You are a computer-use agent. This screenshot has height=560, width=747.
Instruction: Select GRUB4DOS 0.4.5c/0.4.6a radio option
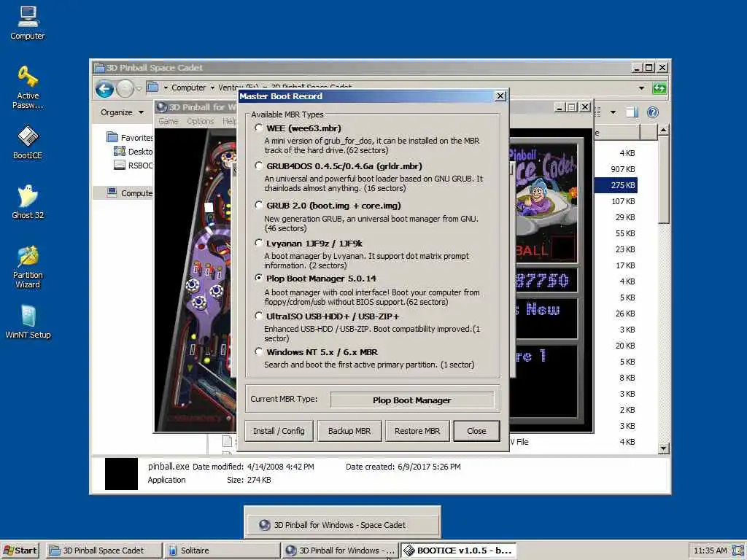click(259, 166)
